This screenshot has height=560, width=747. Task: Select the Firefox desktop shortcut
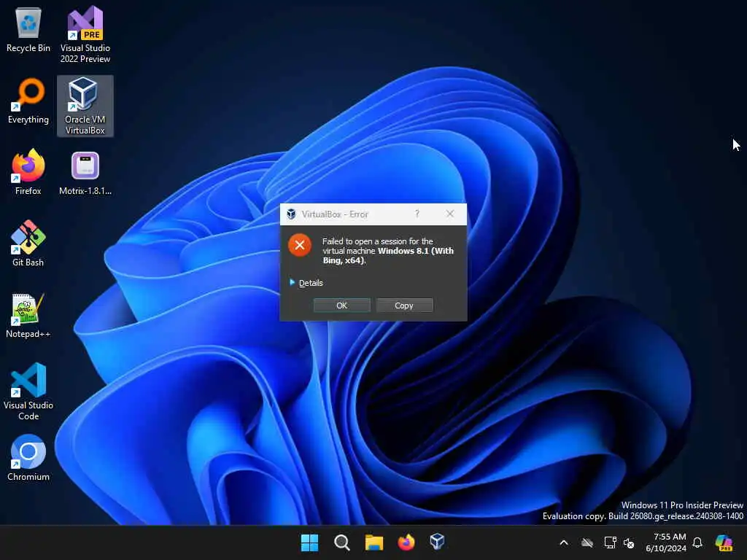[x=28, y=172]
